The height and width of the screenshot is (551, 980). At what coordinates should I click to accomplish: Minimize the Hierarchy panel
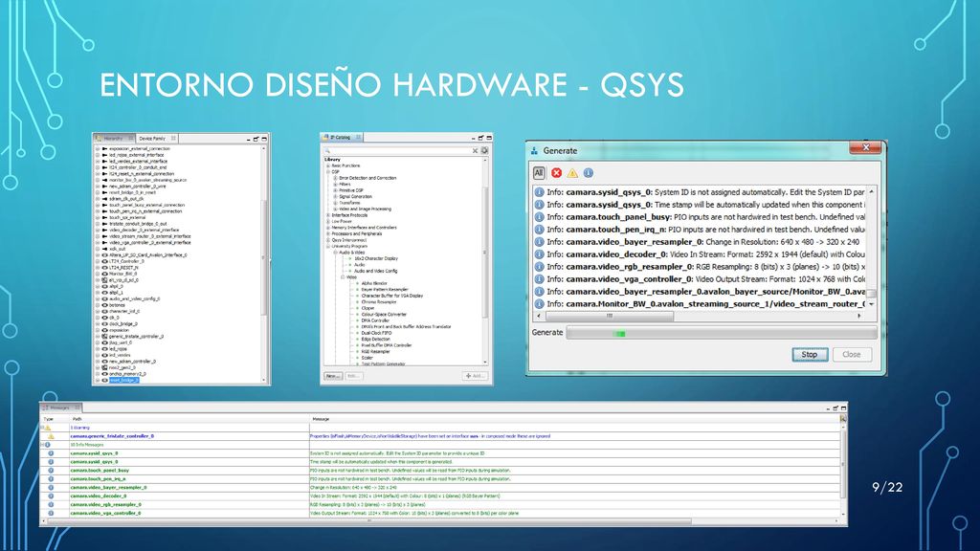click(x=248, y=139)
